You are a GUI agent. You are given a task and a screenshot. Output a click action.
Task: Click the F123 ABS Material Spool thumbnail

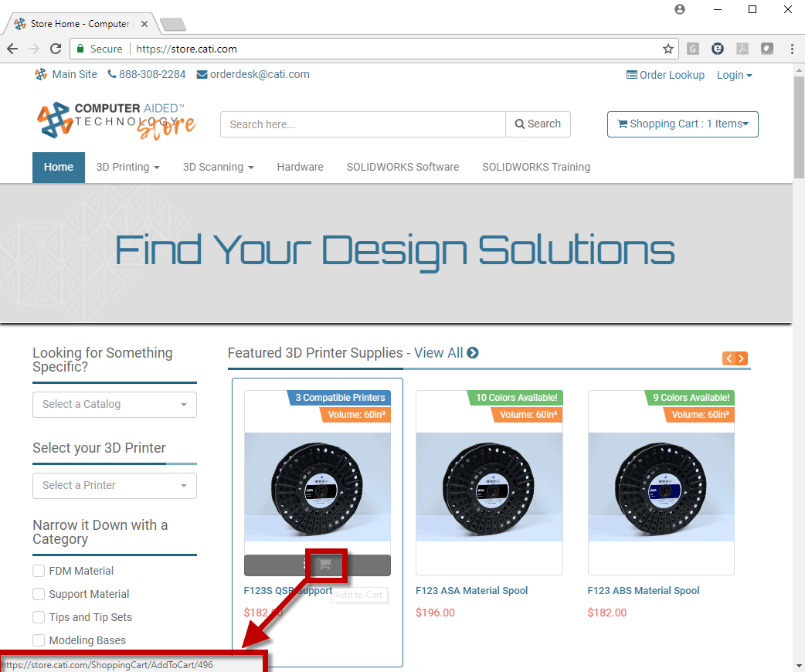[x=661, y=487]
